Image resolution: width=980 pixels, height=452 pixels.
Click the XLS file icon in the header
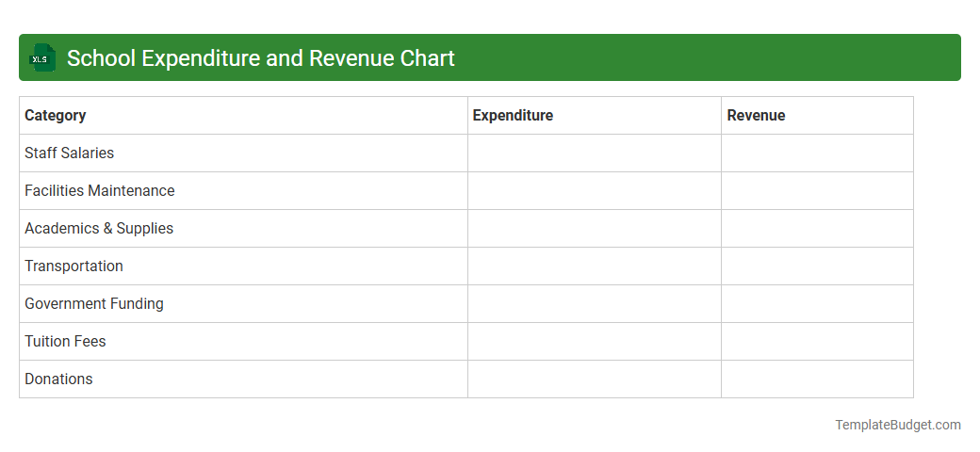(x=41, y=57)
